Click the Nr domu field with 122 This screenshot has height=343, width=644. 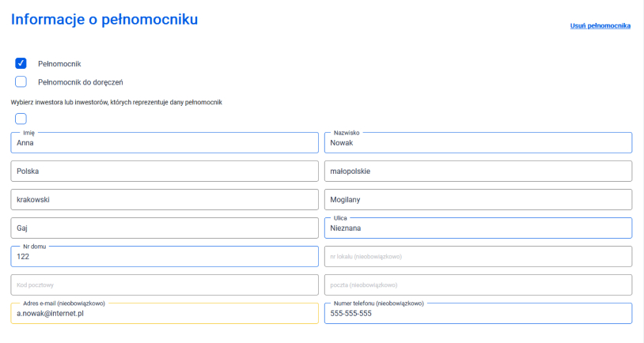(165, 257)
